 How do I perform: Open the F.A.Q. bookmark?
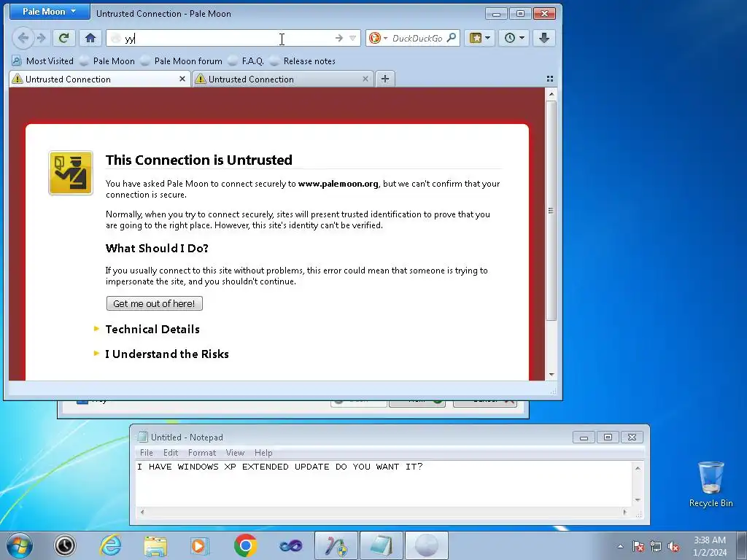[247, 61]
